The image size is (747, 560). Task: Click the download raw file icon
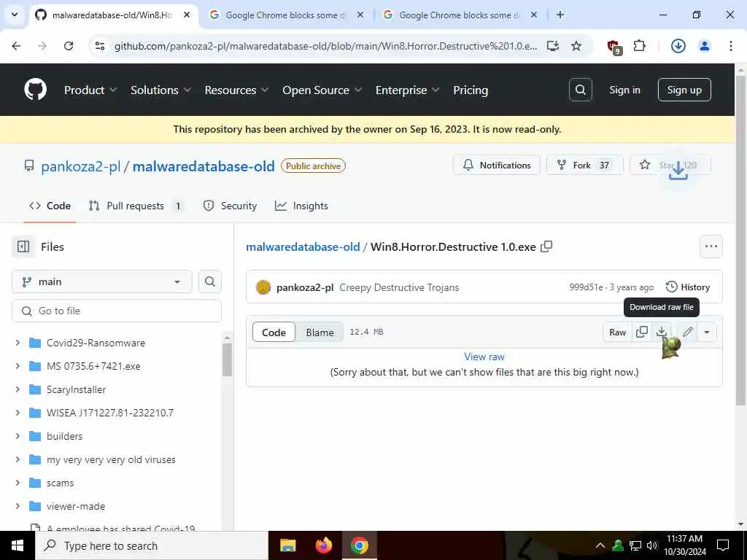pos(661,332)
